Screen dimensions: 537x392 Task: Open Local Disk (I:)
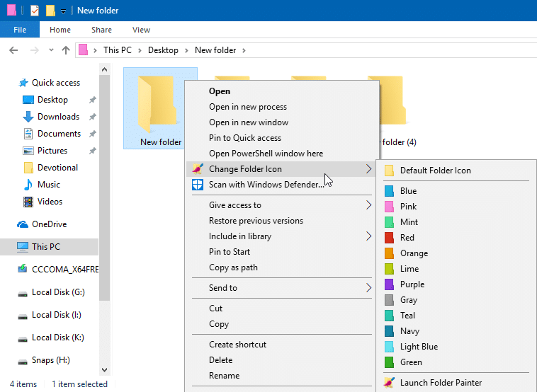(x=50, y=315)
